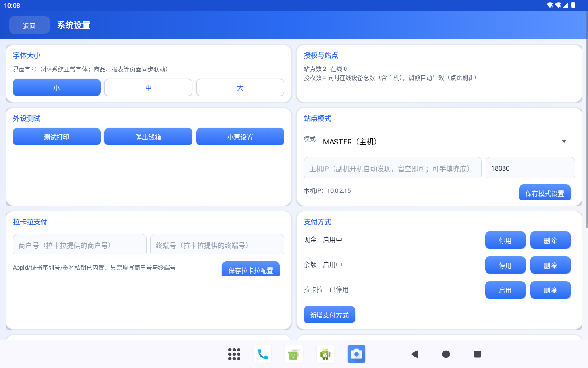Tap the recent apps square

(x=477, y=354)
